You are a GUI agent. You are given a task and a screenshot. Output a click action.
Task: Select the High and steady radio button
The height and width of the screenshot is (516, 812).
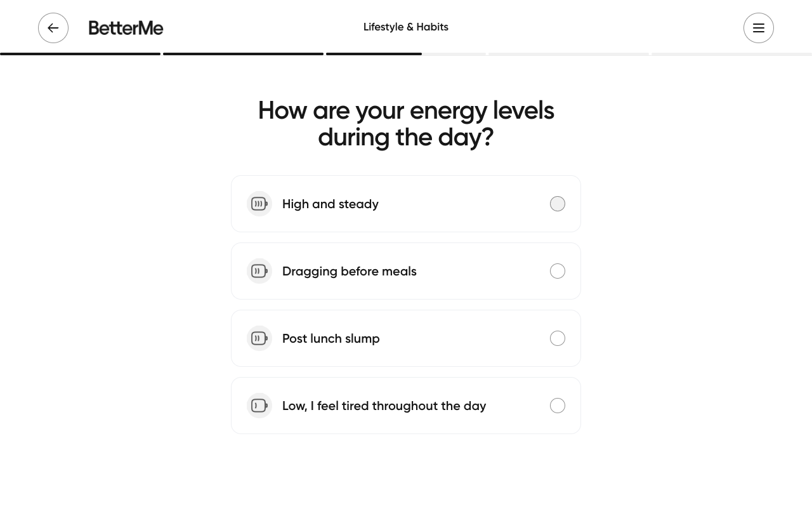[557, 204]
